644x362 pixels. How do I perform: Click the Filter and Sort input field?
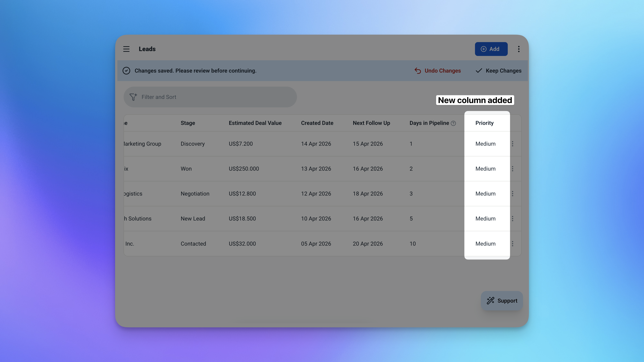tap(210, 97)
